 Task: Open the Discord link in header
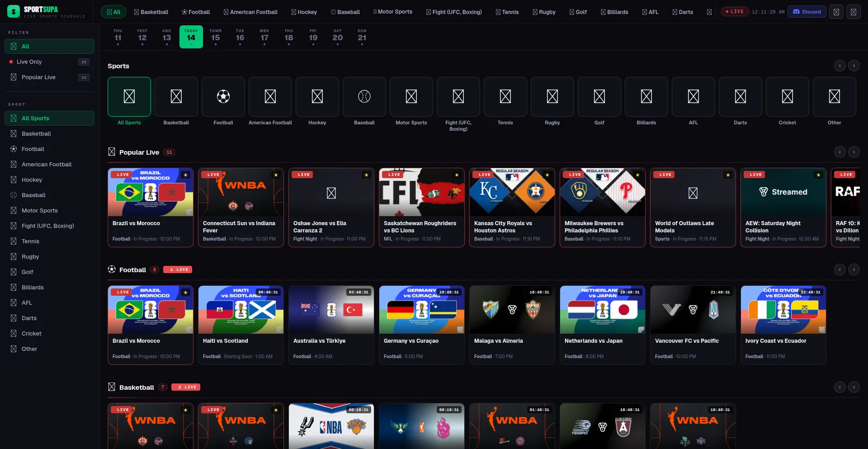click(807, 12)
